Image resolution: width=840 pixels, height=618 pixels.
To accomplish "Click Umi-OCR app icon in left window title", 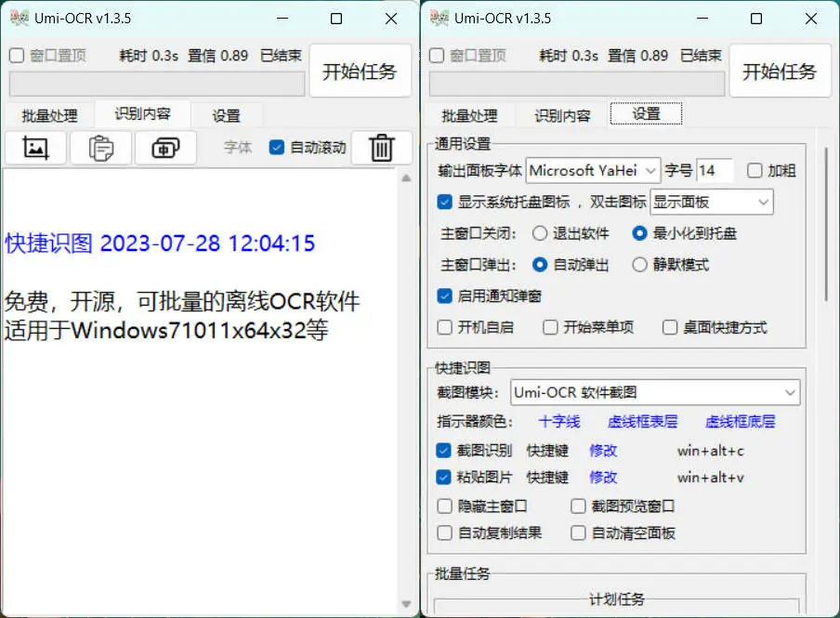I will click(20, 18).
